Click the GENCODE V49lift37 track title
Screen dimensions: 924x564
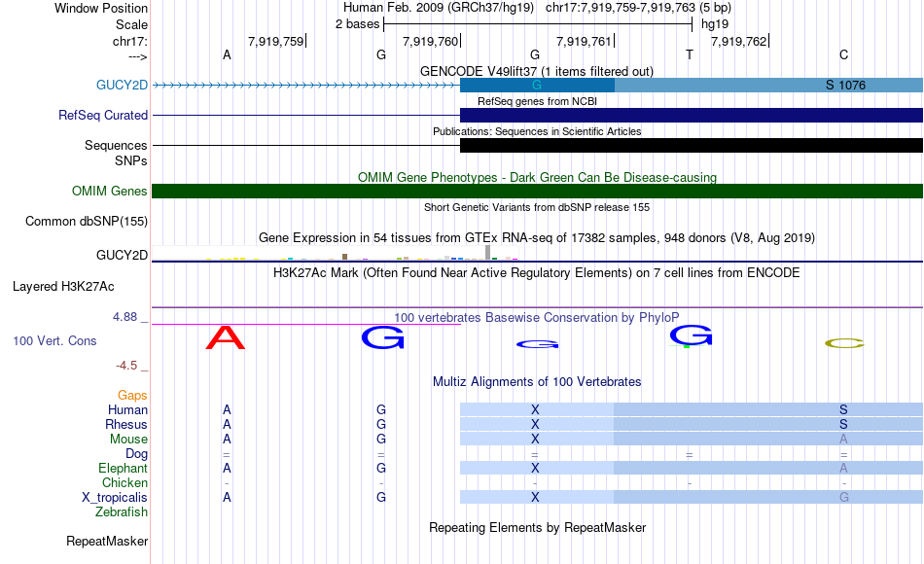536,71
